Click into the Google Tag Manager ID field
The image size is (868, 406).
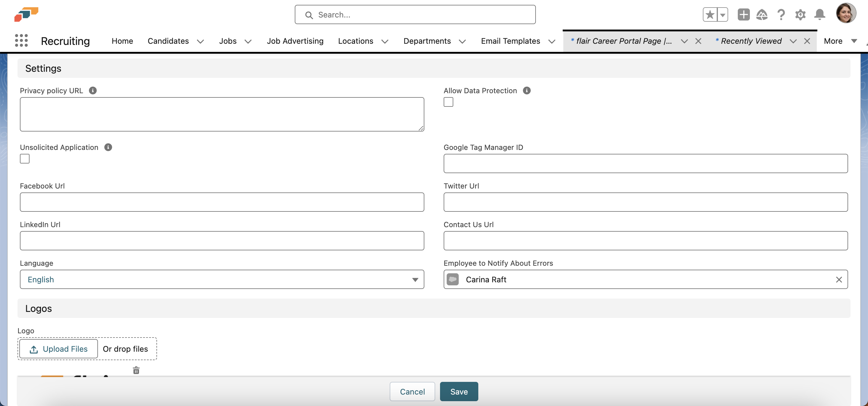tap(645, 163)
